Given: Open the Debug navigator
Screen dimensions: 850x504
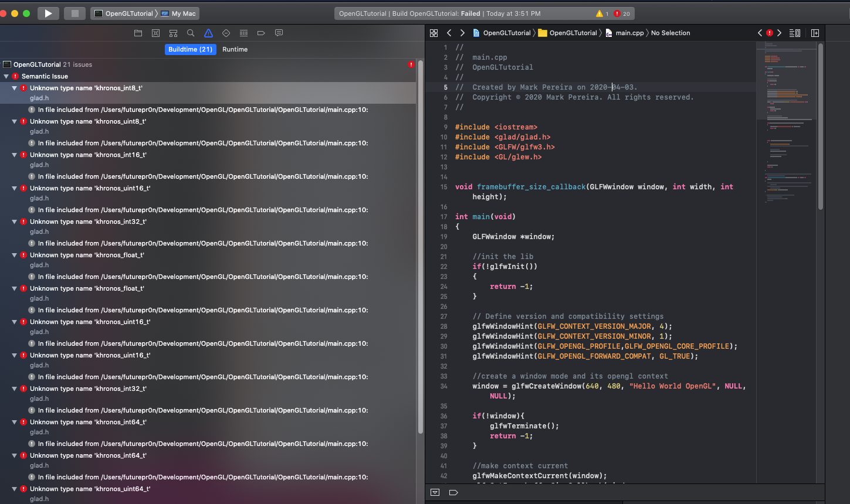Looking at the screenshot, I should pyautogui.click(x=243, y=33).
